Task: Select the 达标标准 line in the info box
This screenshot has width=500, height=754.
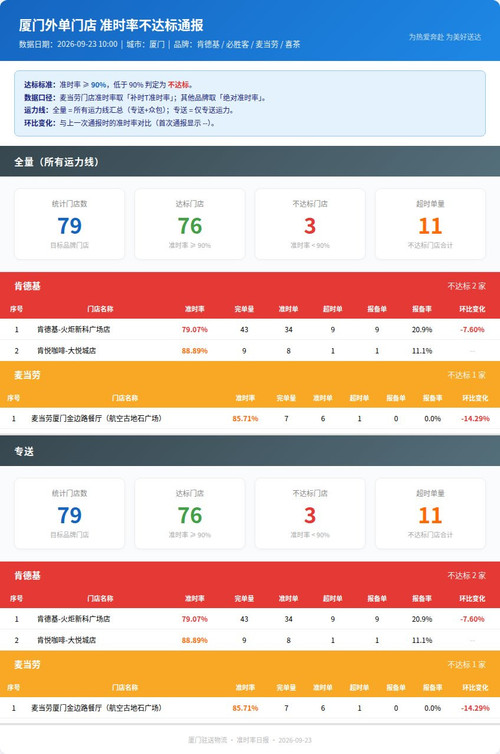Action: (x=109, y=85)
